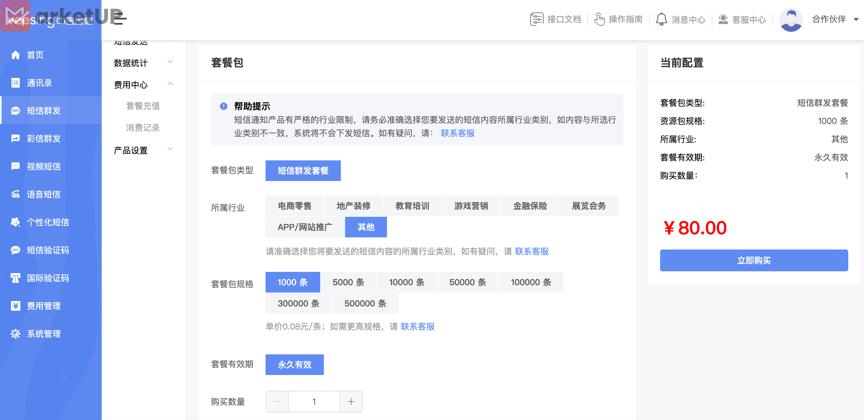Screen dimensions: 864x420
Task: Click the gear icon beside 系统管理
Action: click(15, 333)
